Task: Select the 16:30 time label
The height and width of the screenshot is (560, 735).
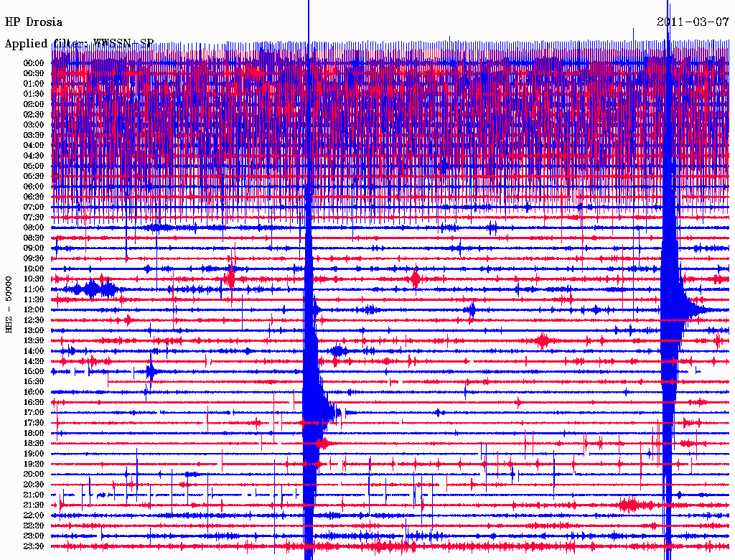Action: tap(34, 403)
